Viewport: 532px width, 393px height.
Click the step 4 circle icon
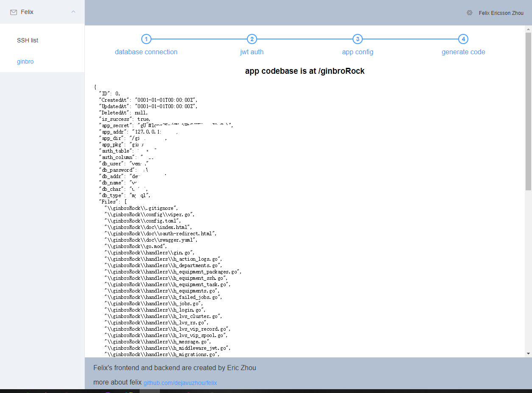(463, 39)
